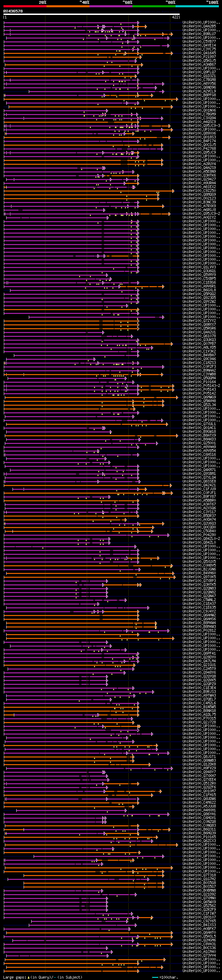Select the UniRef100_C3YC75 label

[199, 49]
